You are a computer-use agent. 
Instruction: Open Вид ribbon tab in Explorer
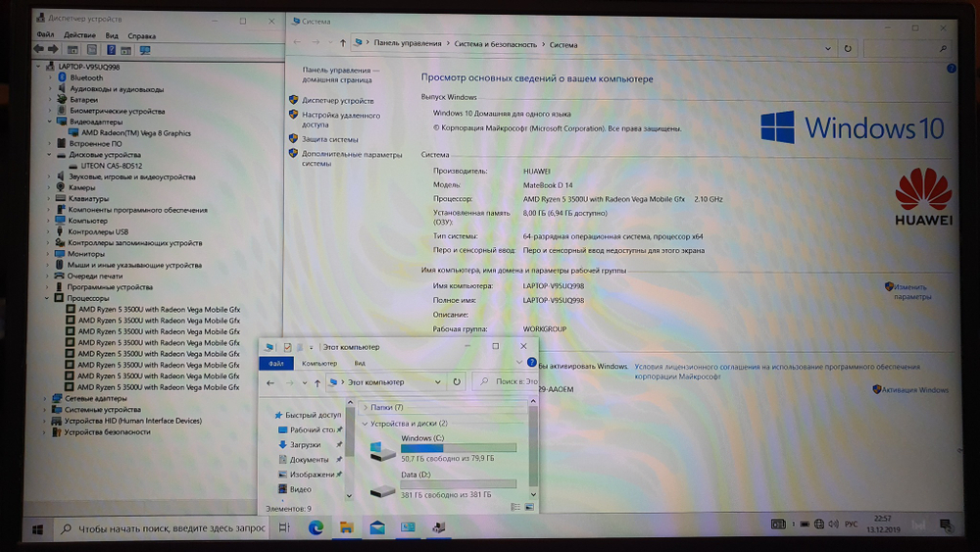pyautogui.click(x=360, y=363)
